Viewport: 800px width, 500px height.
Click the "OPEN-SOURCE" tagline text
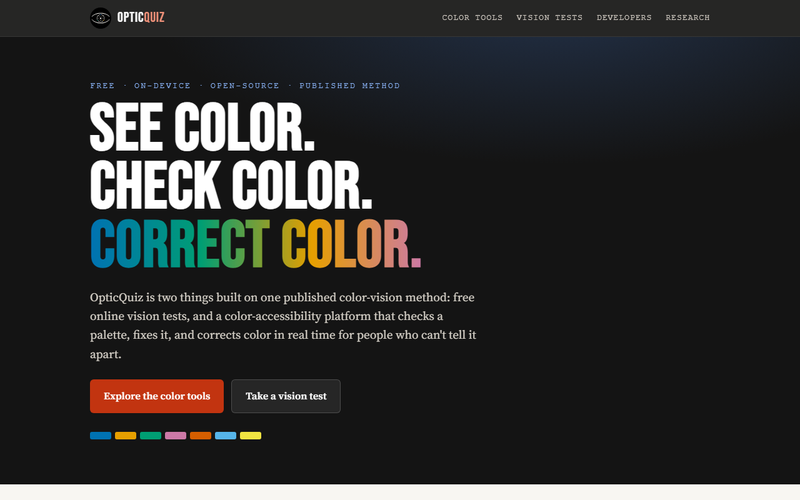pos(245,86)
